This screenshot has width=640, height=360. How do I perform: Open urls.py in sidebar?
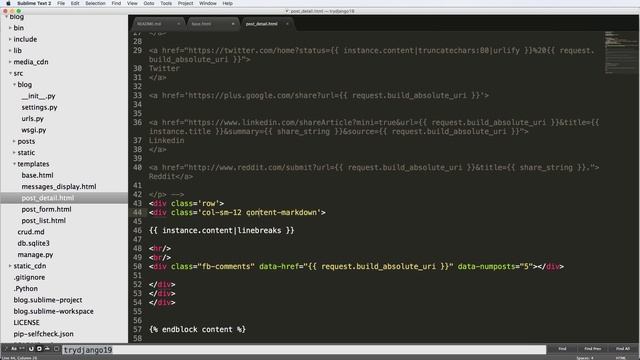coord(33,119)
